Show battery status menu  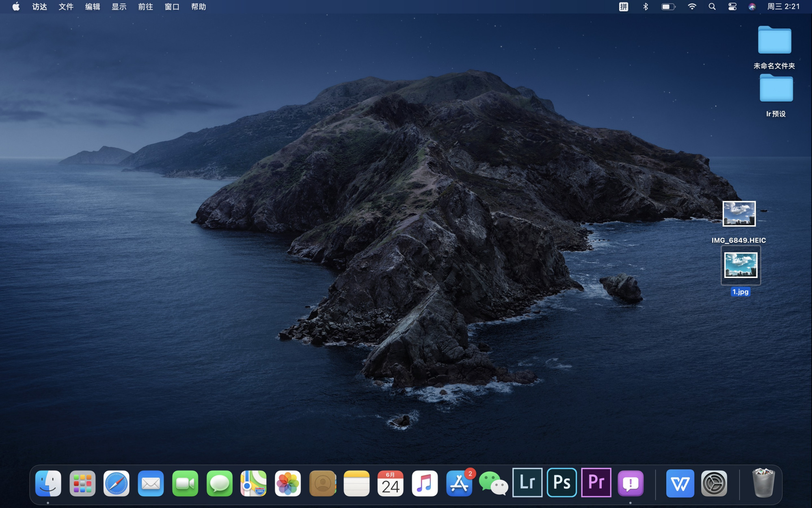[668, 7]
